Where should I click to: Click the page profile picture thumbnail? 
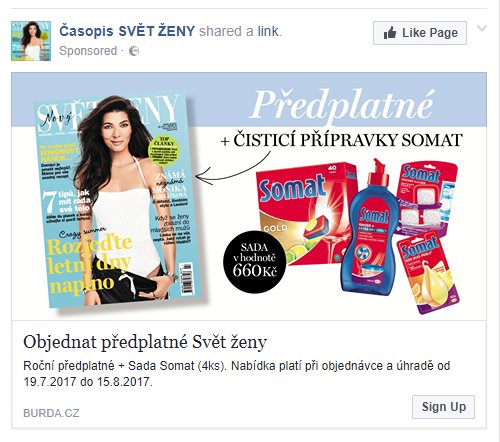[x=31, y=41]
